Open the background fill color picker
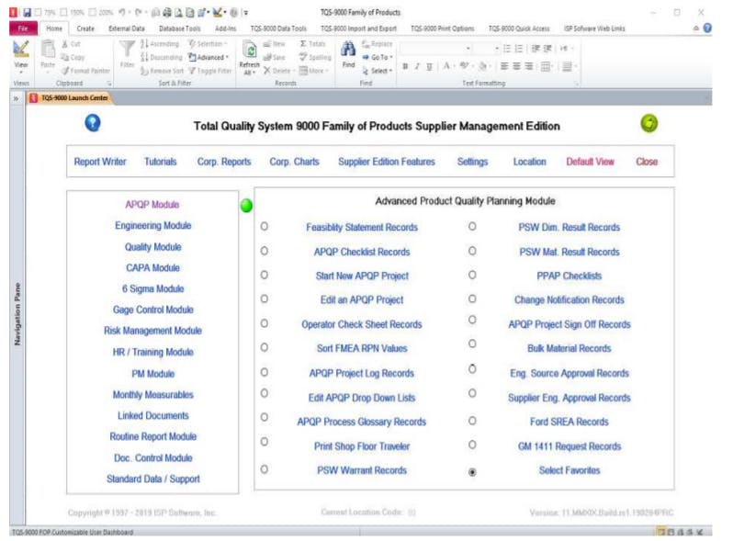 point(484,66)
